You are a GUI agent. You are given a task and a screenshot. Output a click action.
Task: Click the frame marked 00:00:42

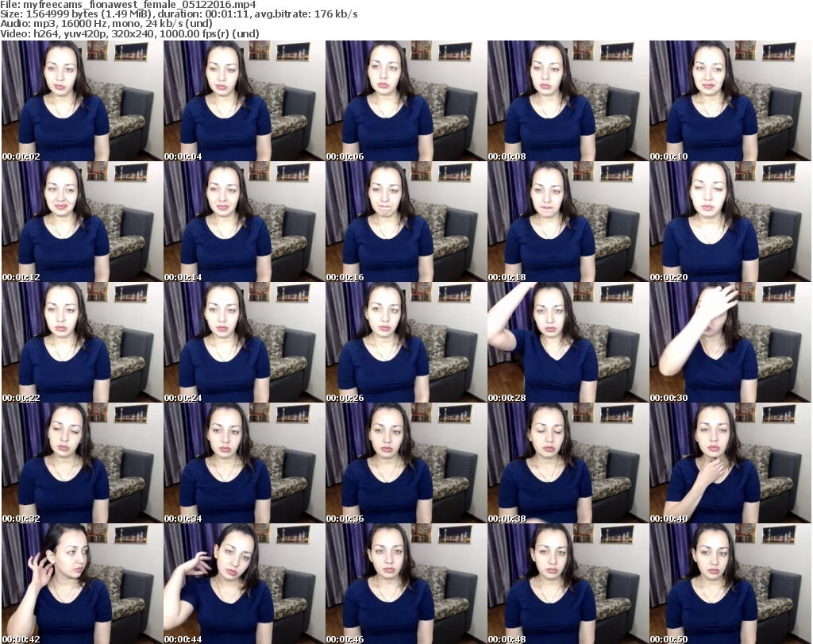(x=83, y=584)
